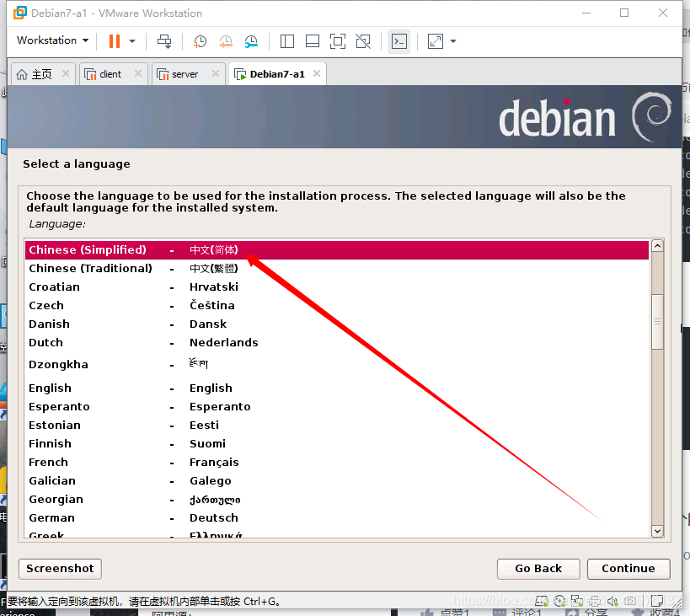Image resolution: width=690 pixels, height=616 pixels.
Task: Click the camera device status icon
Action: 630,601
